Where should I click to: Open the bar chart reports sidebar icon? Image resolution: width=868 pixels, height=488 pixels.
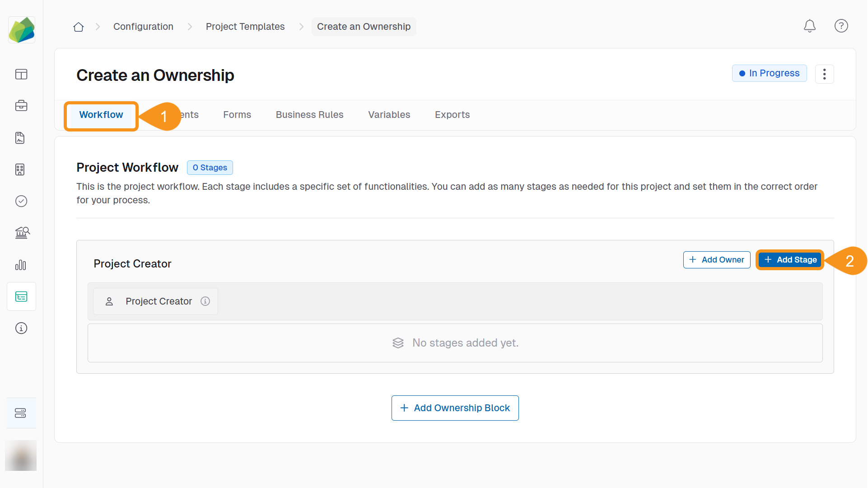click(x=21, y=265)
